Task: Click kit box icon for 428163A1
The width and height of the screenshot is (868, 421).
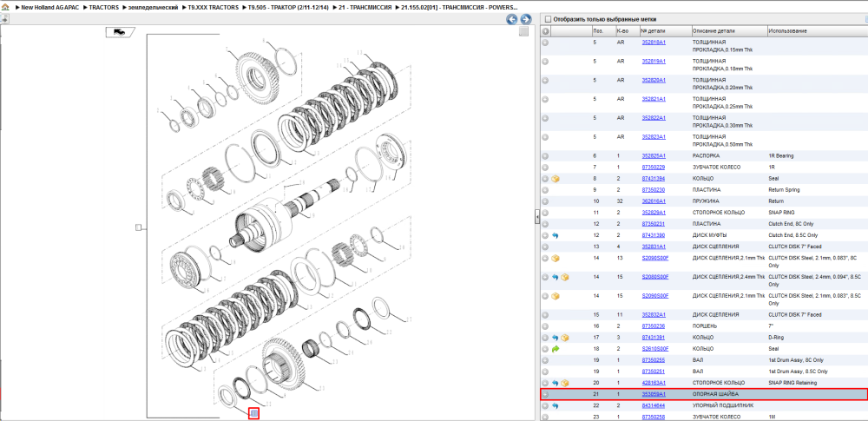Action: click(565, 383)
